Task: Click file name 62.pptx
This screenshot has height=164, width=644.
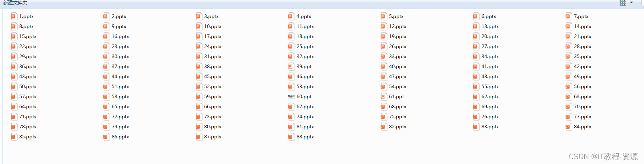Action: 490,97
